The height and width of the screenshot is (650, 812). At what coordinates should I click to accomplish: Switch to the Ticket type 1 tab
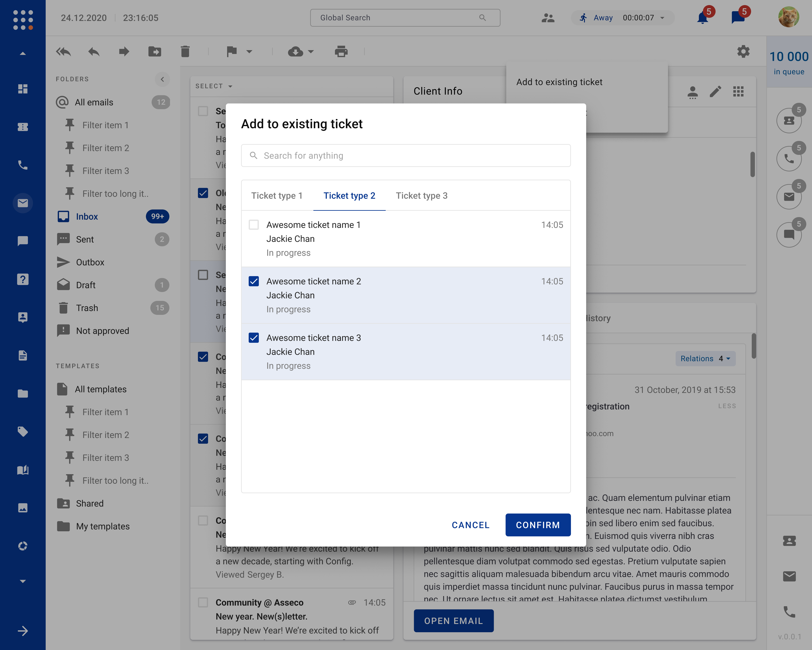[277, 196]
